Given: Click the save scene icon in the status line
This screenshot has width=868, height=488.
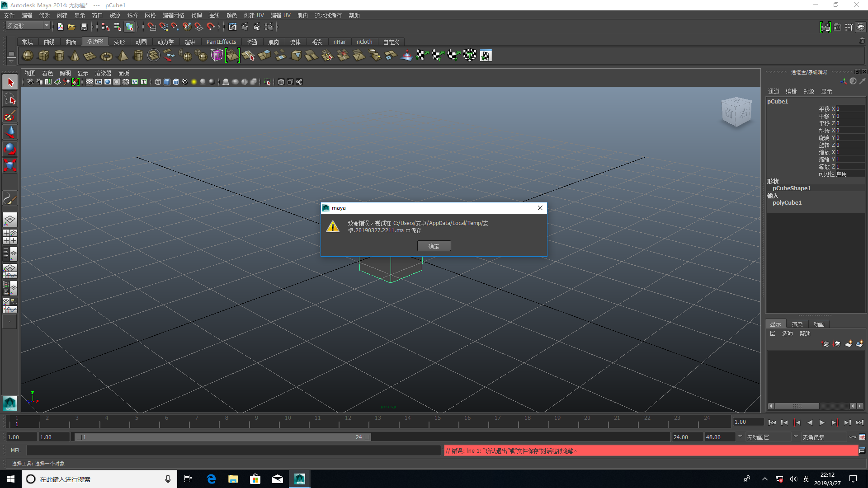Looking at the screenshot, I should [x=84, y=27].
